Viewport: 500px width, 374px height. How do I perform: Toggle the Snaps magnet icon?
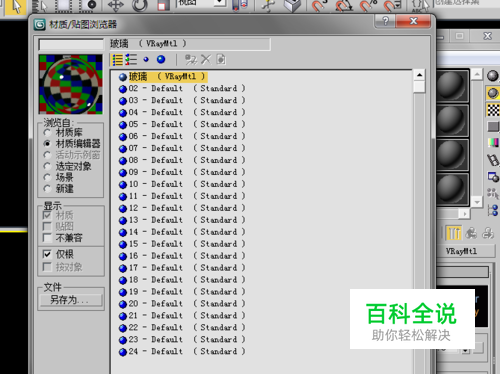[318, 5]
